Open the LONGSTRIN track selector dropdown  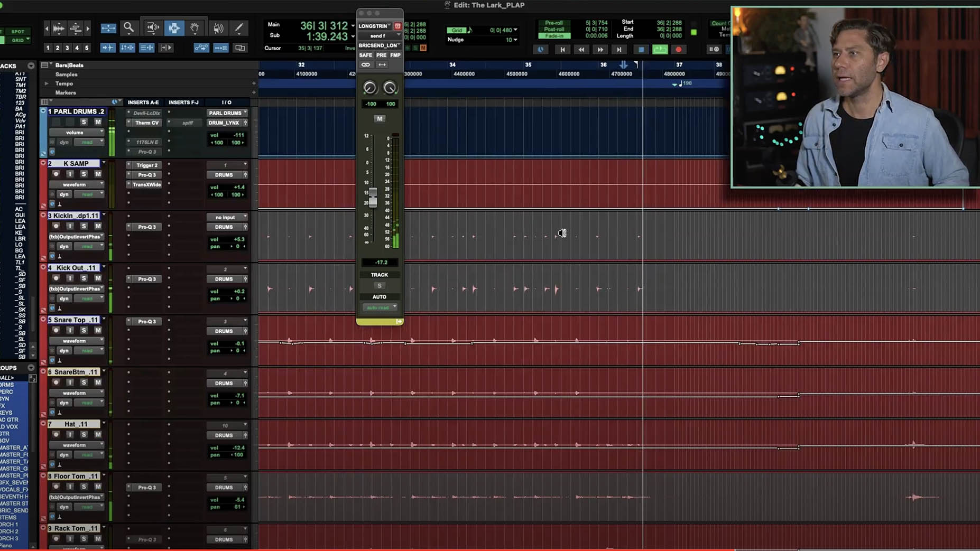coord(375,26)
